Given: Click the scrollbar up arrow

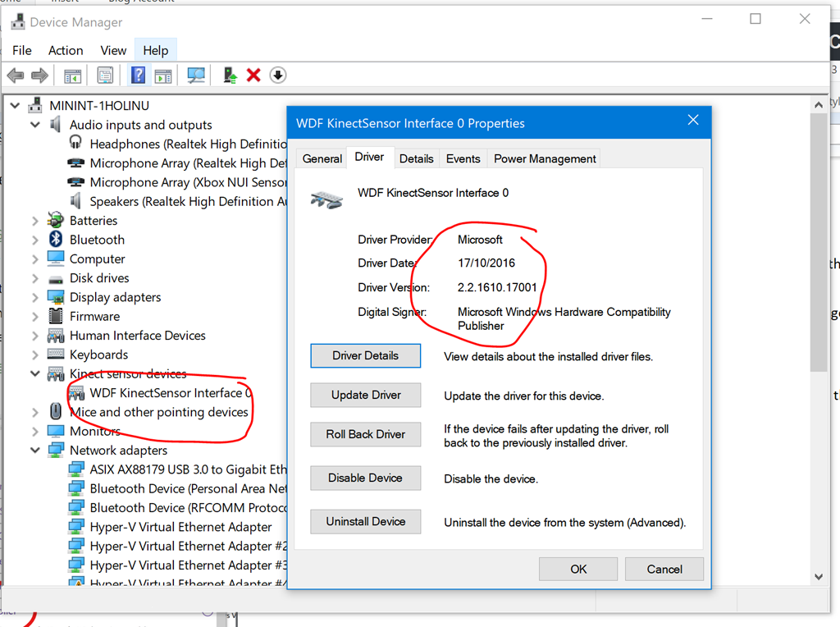Looking at the screenshot, I should (x=819, y=104).
